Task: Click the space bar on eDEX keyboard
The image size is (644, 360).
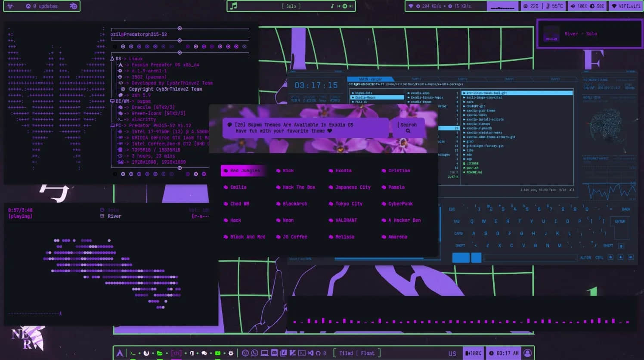Action: tap(530, 258)
